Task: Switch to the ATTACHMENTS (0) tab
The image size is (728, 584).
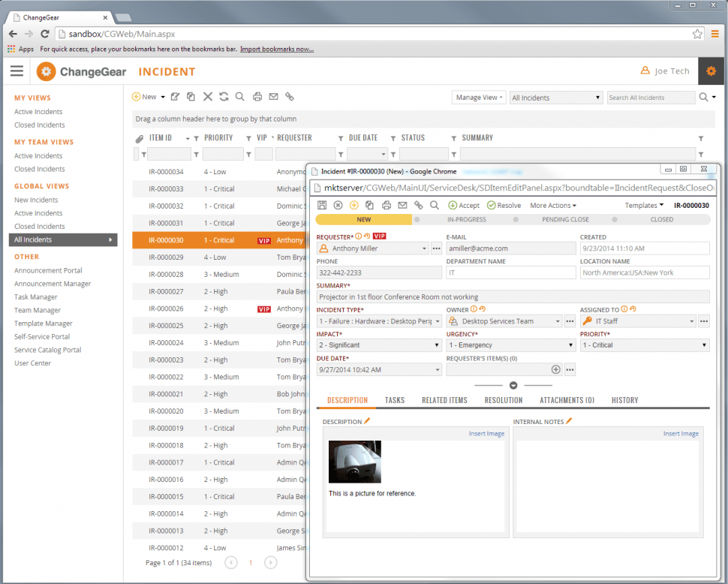Action: (x=567, y=400)
